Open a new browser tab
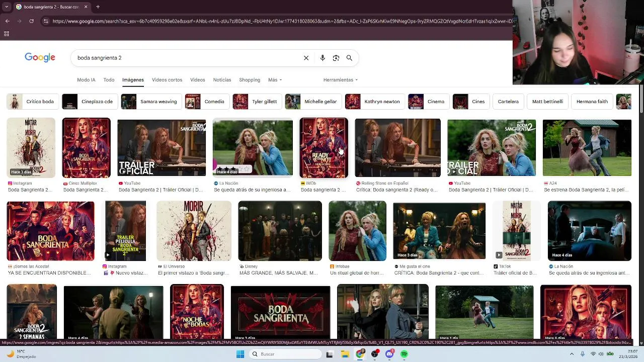The image size is (644, 362). point(98,7)
